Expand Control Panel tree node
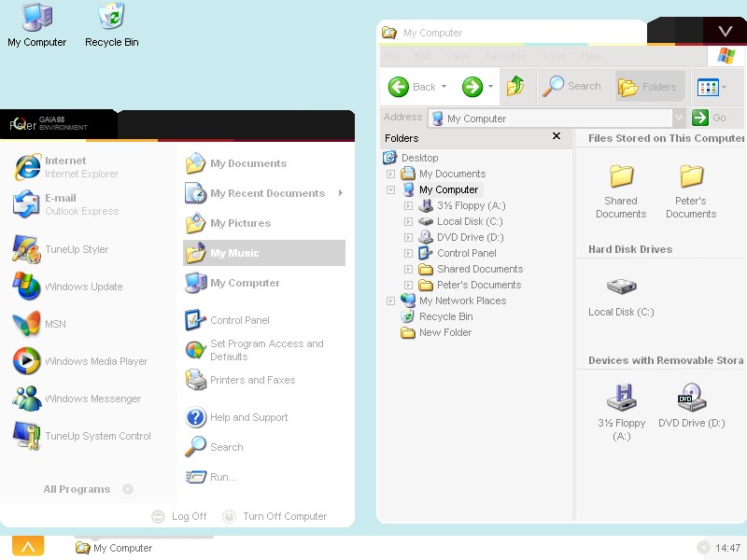747x560 pixels. (408, 253)
